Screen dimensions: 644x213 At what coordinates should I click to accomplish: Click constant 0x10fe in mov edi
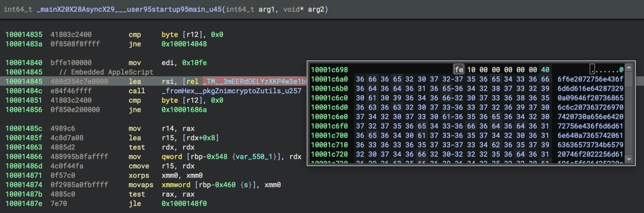click(x=194, y=63)
